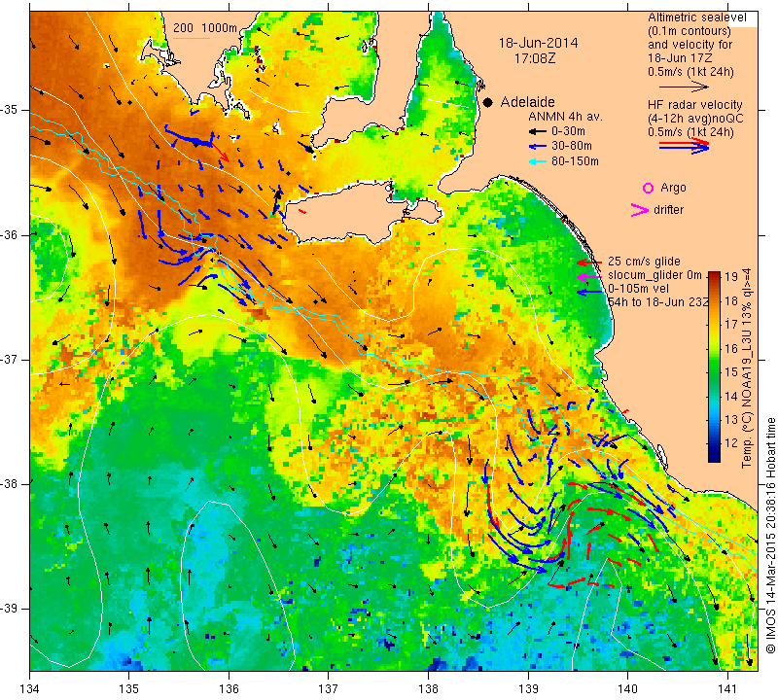Click the longitude axis label 134

pos(30,689)
